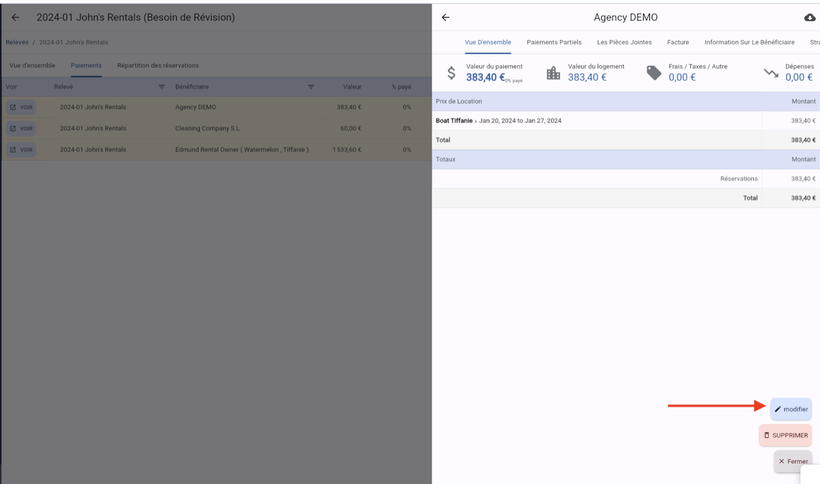Open Répartition des réservations tab

pos(158,65)
